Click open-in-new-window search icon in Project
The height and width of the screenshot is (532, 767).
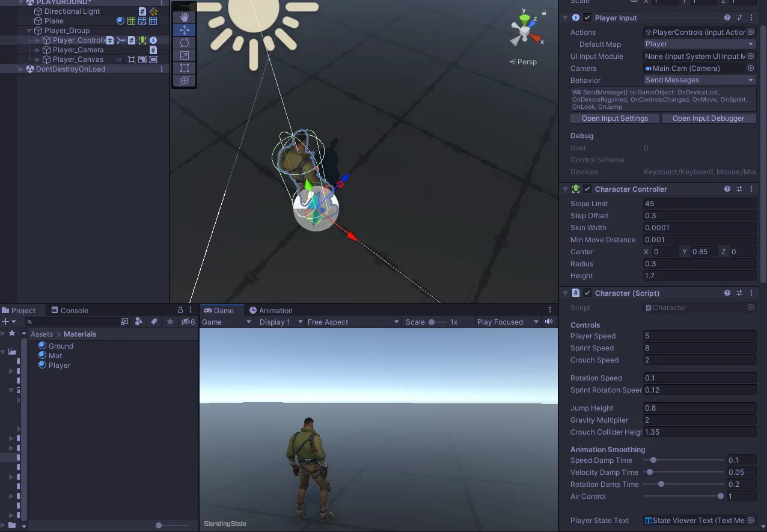[124, 322]
